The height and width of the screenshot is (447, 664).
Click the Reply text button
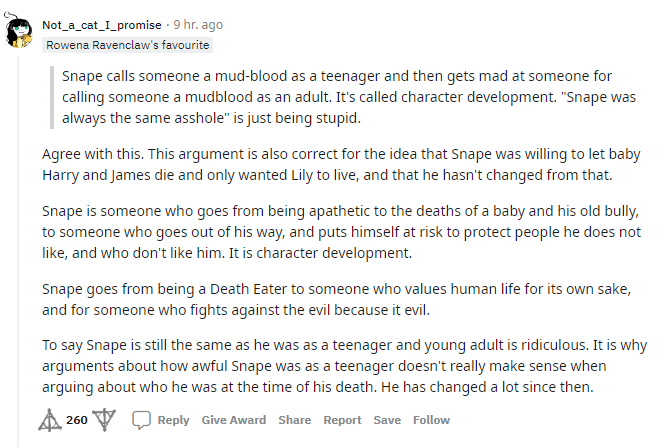[x=173, y=420]
